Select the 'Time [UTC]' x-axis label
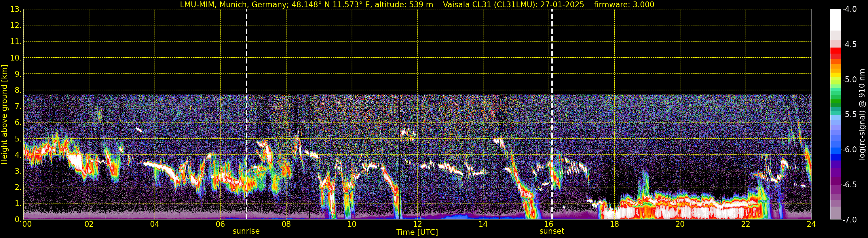 pos(417,232)
